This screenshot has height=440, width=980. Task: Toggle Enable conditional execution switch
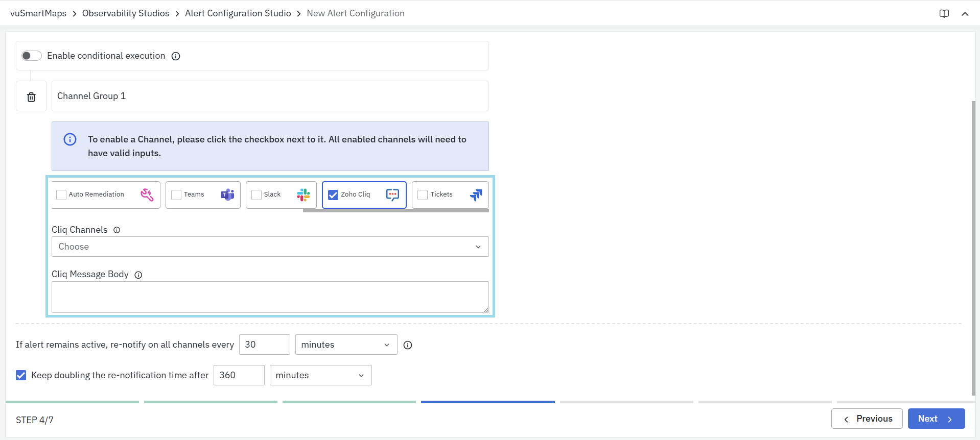(31, 56)
